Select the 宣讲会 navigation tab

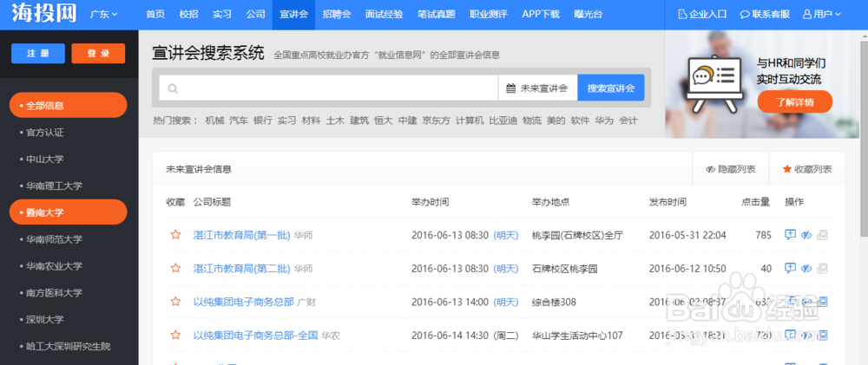tap(293, 15)
